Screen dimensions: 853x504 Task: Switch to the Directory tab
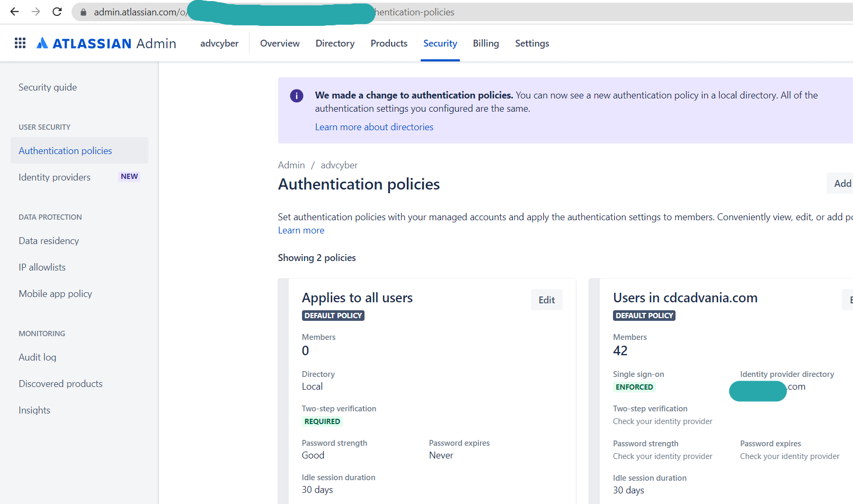pos(335,43)
